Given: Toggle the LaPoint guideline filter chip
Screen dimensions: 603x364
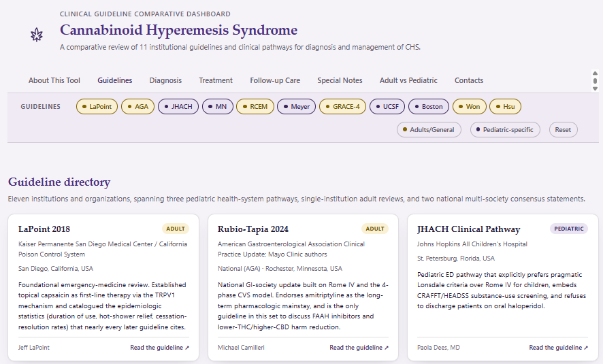Looking at the screenshot, I should pyautogui.click(x=97, y=106).
